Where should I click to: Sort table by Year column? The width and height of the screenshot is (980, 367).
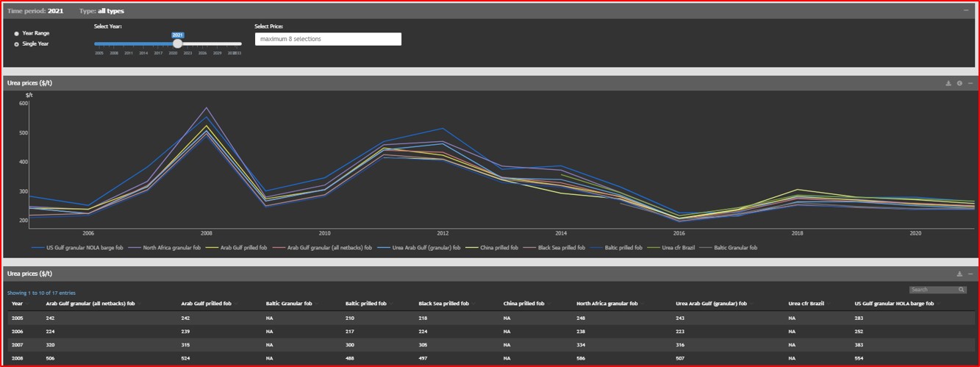[x=18, y=303]
